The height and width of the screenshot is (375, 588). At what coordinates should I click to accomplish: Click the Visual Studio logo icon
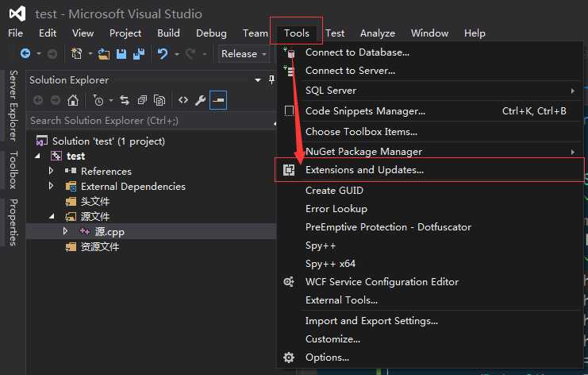point(17,14)
